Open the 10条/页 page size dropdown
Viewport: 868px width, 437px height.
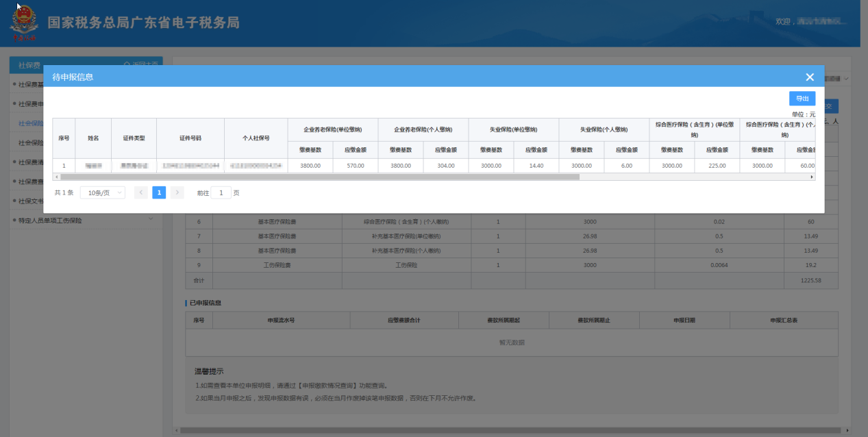point(103,193)
